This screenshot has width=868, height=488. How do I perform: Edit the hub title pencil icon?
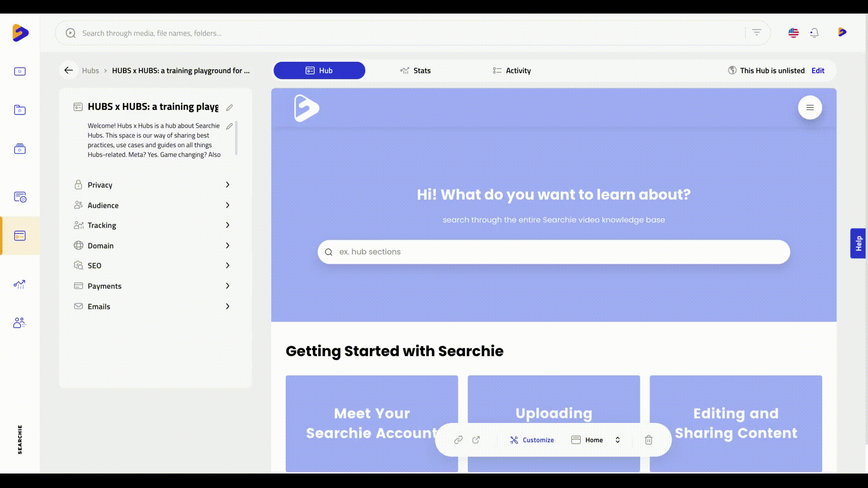[x=229, y=108]
